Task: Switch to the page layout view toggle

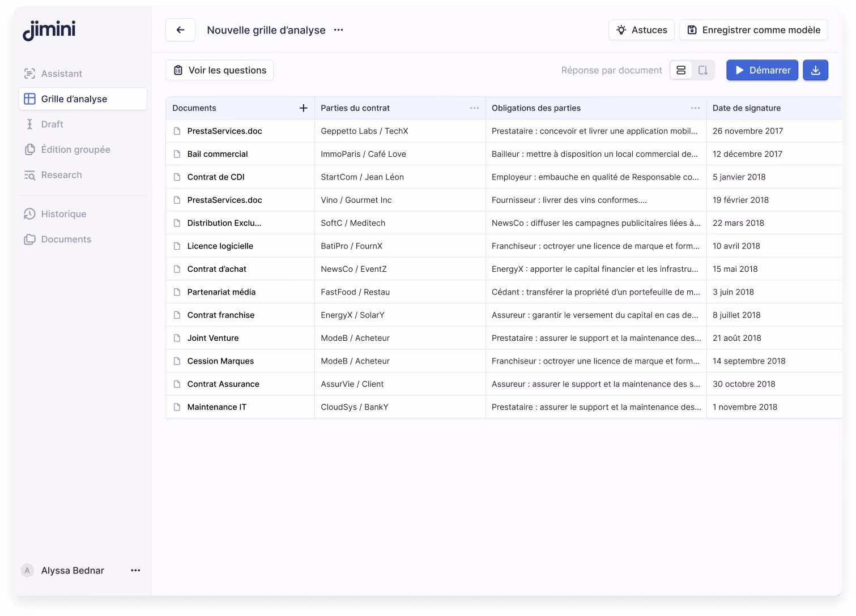Action: (703, 70)
